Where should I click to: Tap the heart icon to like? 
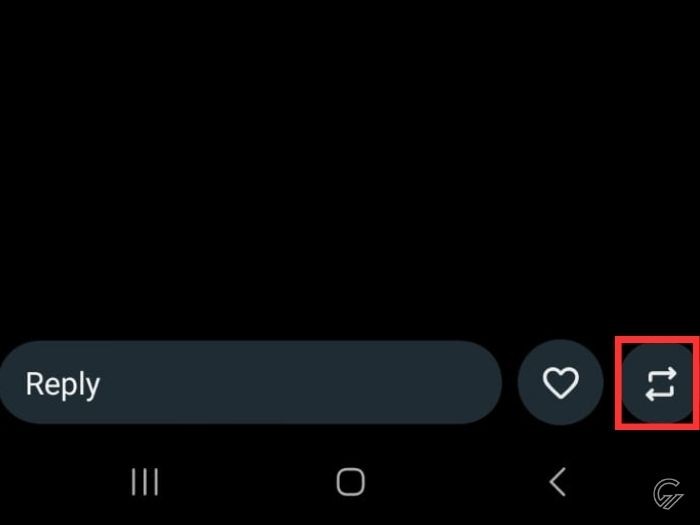(x=560, y=383)
